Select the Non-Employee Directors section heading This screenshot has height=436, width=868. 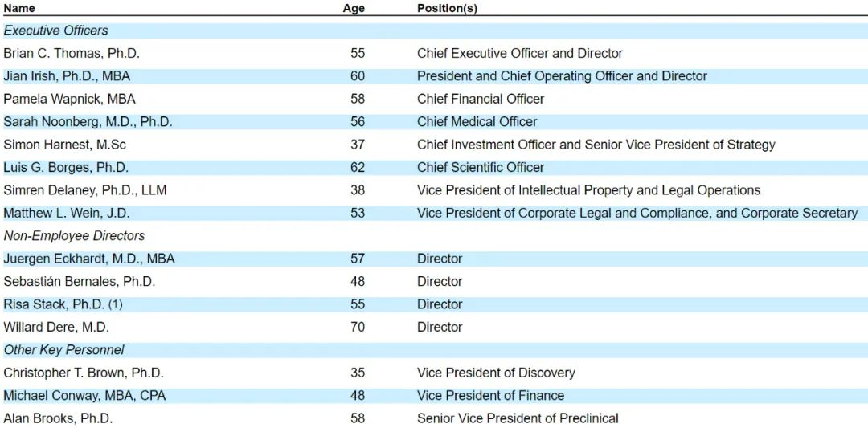[74, 236]
